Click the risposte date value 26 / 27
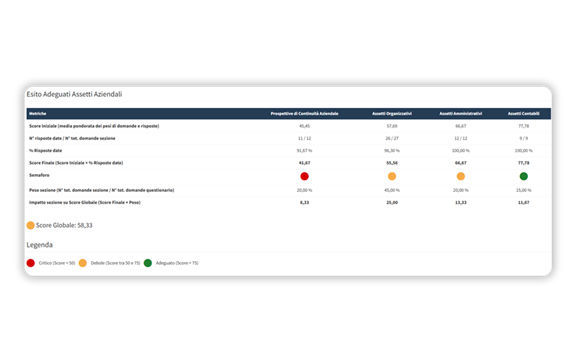576x362 pixels. pyautogui.click(x=392, y=138)
